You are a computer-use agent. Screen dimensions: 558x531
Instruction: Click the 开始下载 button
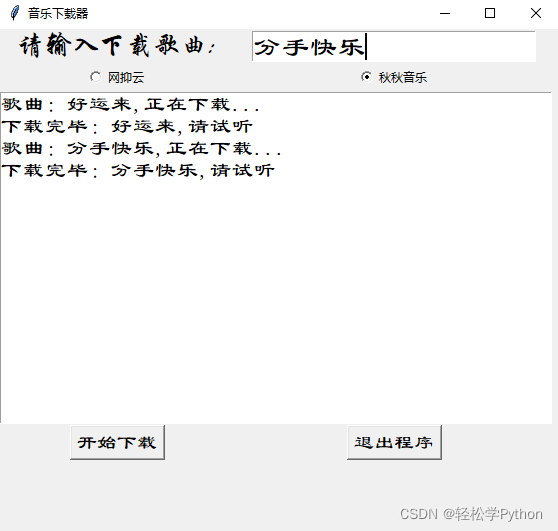point(117,442)
